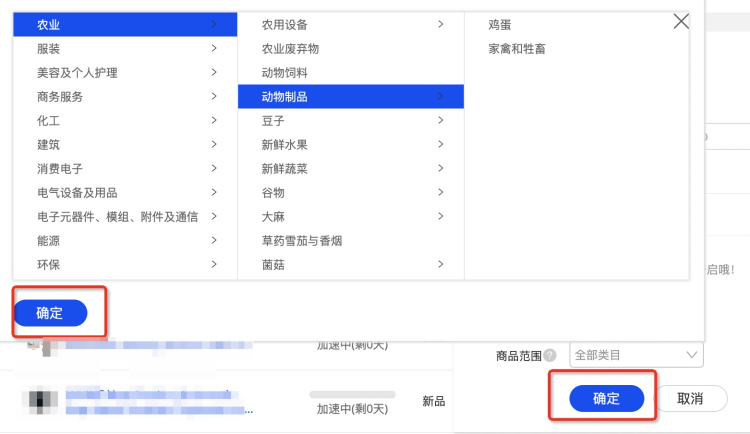Click the arrow icon next to 菌菇
This screenshot has width=750, height=434.
click(440, 264)
